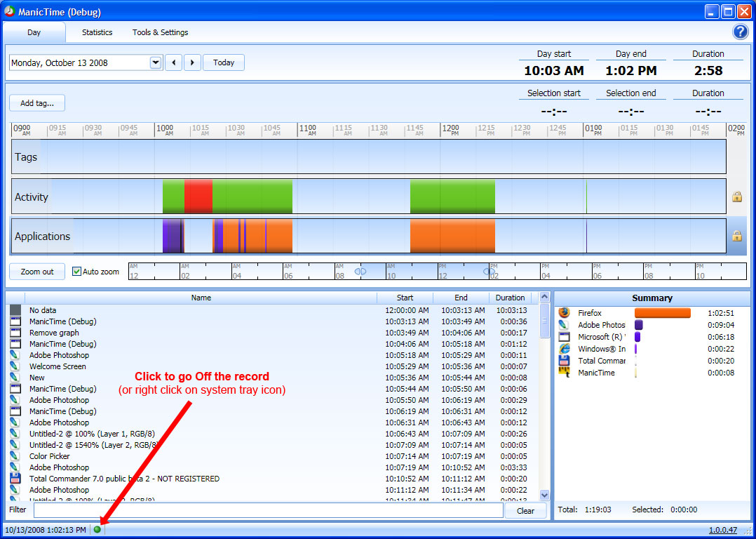Open the date picker dropdown arrow

pos(155,62)
